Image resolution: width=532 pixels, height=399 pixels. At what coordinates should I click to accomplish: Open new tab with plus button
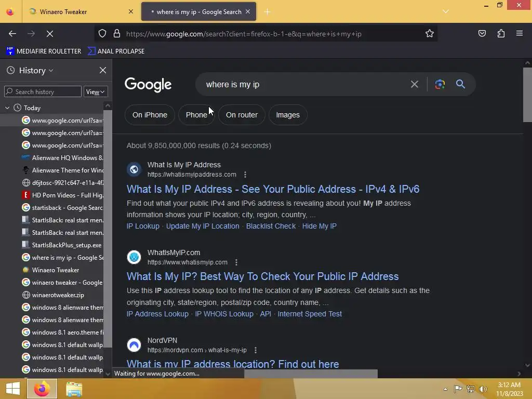(267, 12)
